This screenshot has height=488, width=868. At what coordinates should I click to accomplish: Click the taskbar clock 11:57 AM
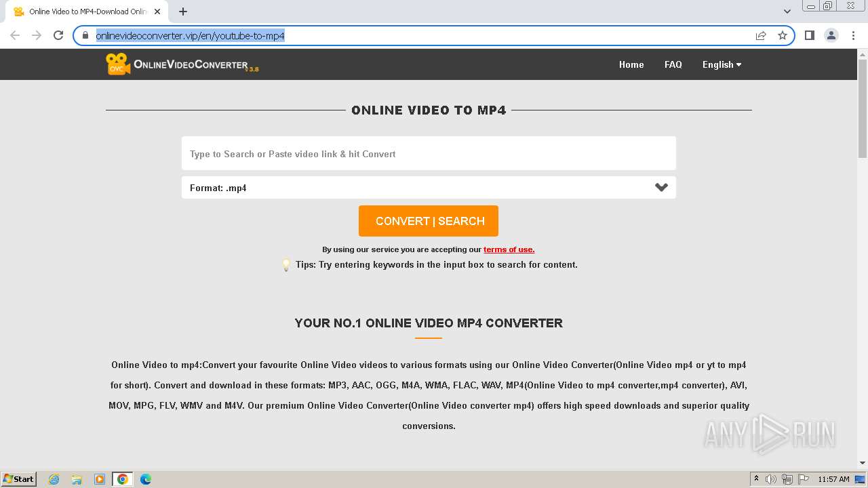coord(833,479)
